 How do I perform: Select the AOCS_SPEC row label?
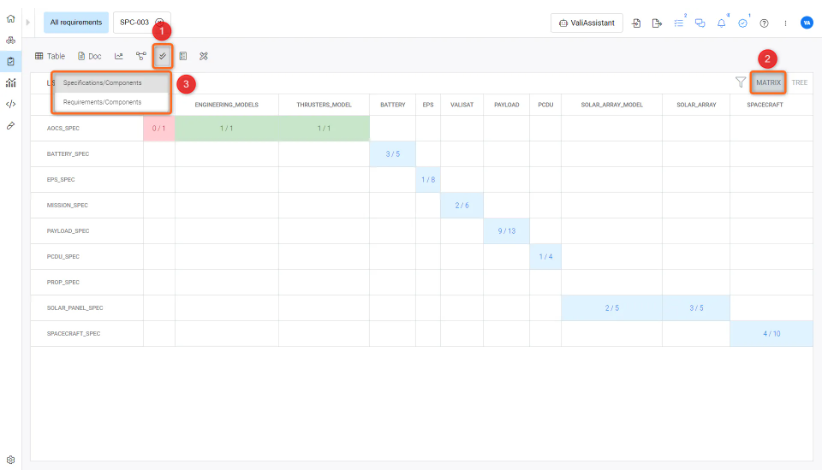click(63, 128)
